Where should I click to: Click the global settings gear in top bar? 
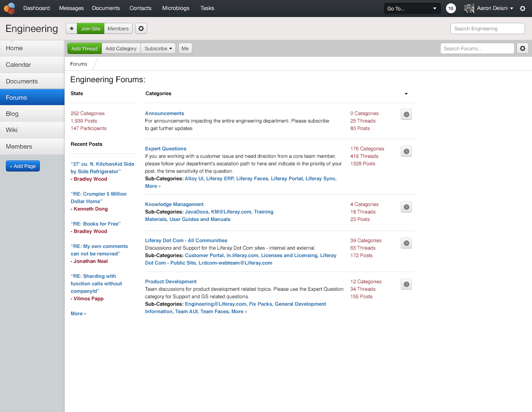click(523, 8)
